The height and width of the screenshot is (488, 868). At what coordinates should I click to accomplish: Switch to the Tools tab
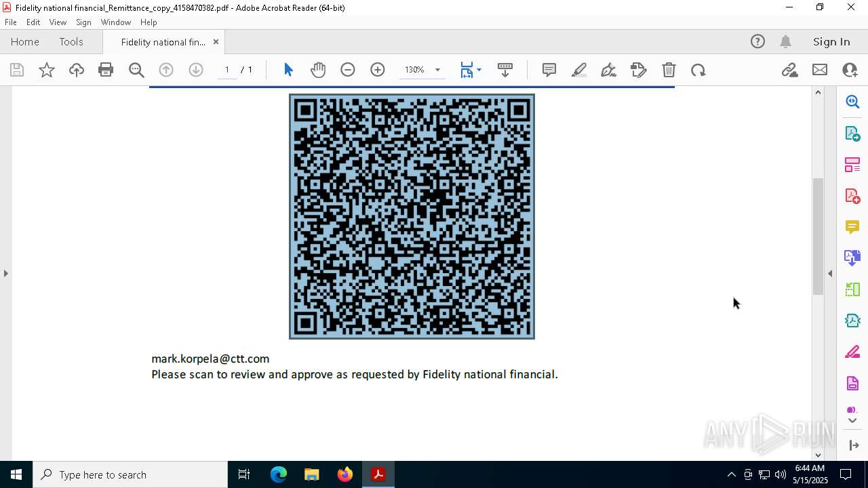coord(71,42)
